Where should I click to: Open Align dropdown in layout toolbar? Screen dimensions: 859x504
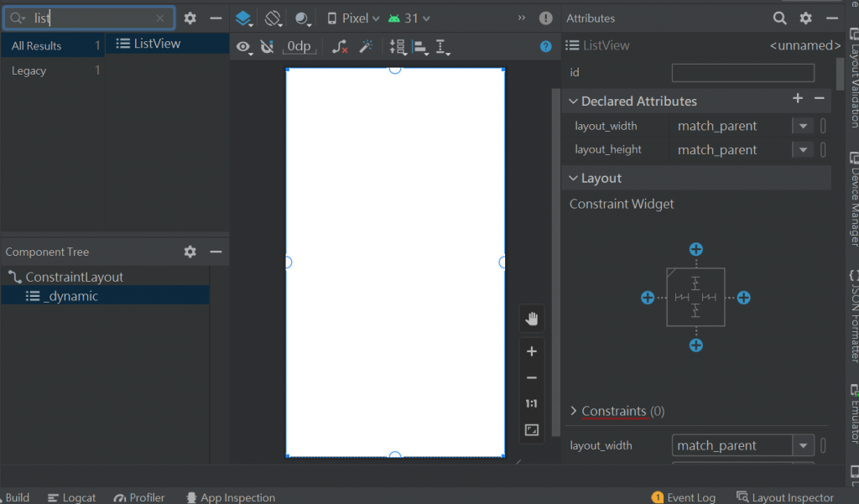(420, 48)
